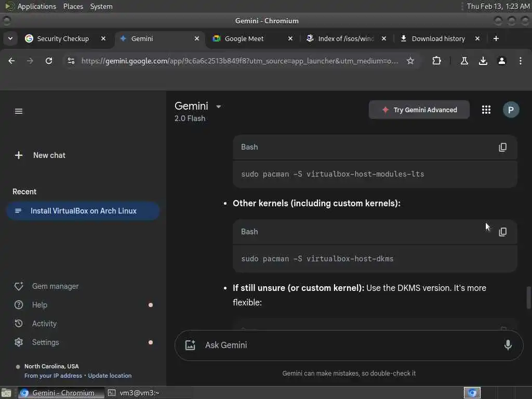Open the P account avatar
This screenshot has height=399, width=532.
click(x=511, y=110)
